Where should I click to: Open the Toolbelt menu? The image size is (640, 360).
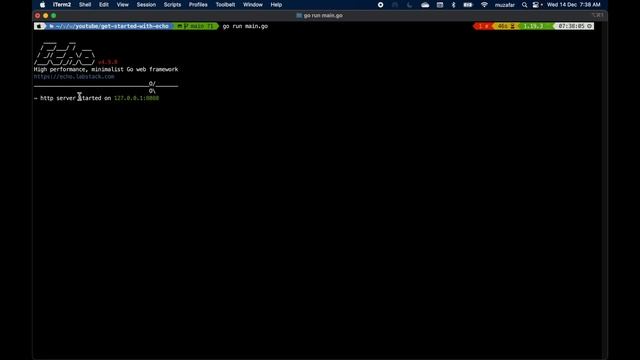(225, 5)
